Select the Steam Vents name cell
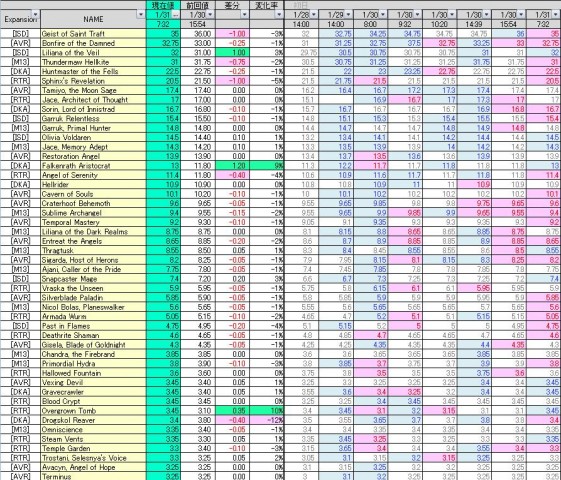The width and height of the screenshot is (561, 480). 93,439
